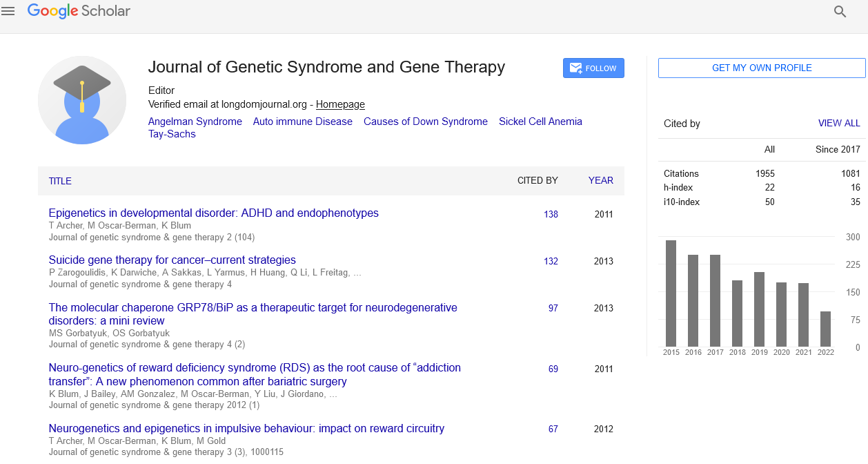This screenshot has width=868, height=464.
Task: Select the Angelman Syndrome topic tag
Action: [x=195, y=122]
